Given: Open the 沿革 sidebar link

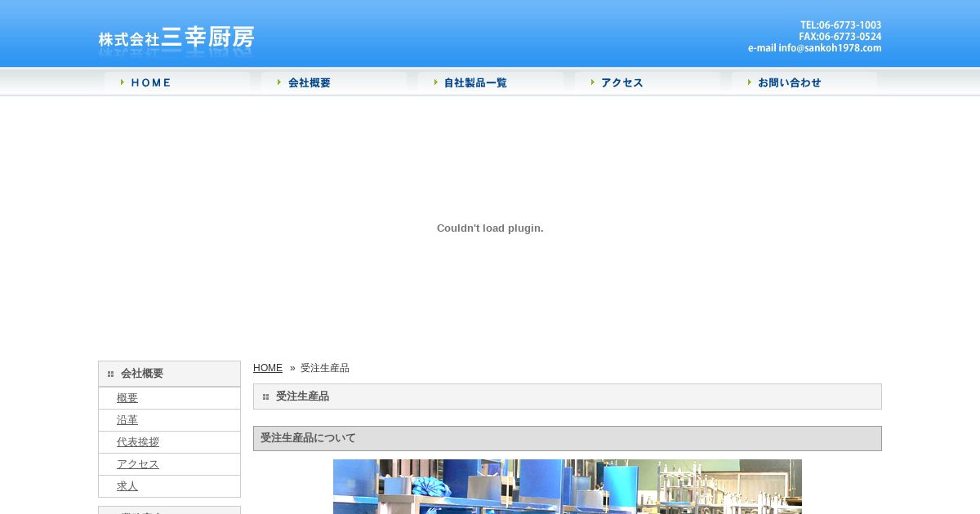Looking at the screenshot, I should 127,420.
